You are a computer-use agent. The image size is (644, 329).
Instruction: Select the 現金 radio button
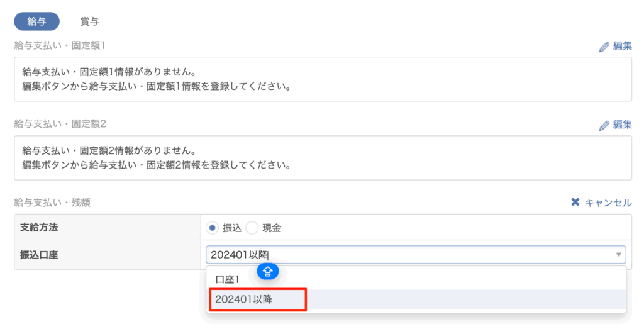point(252,228)
